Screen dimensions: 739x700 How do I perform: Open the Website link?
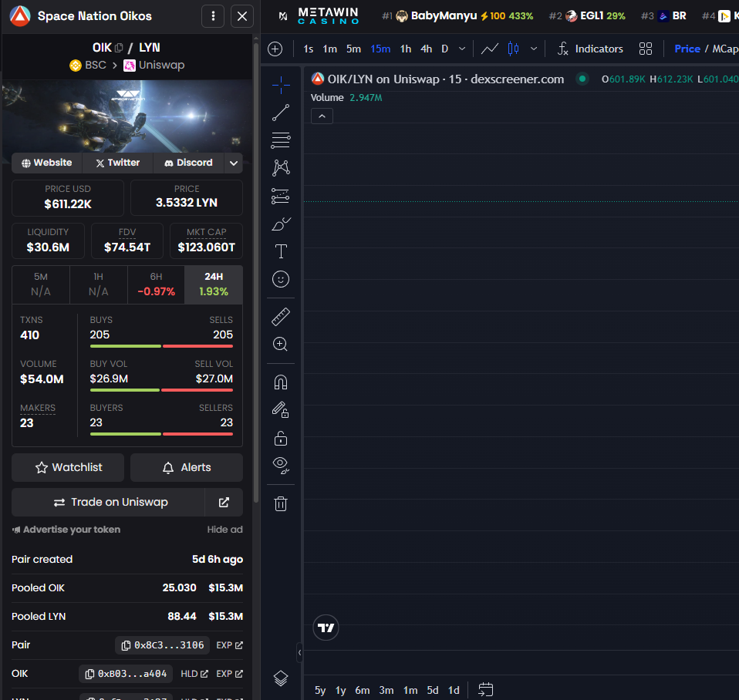[x=46, y=163]
